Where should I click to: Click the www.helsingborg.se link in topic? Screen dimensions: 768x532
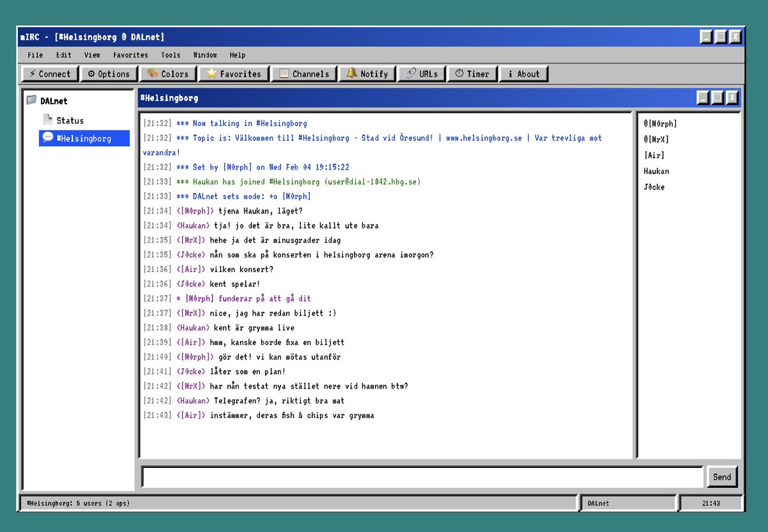[x=484, y=138]
